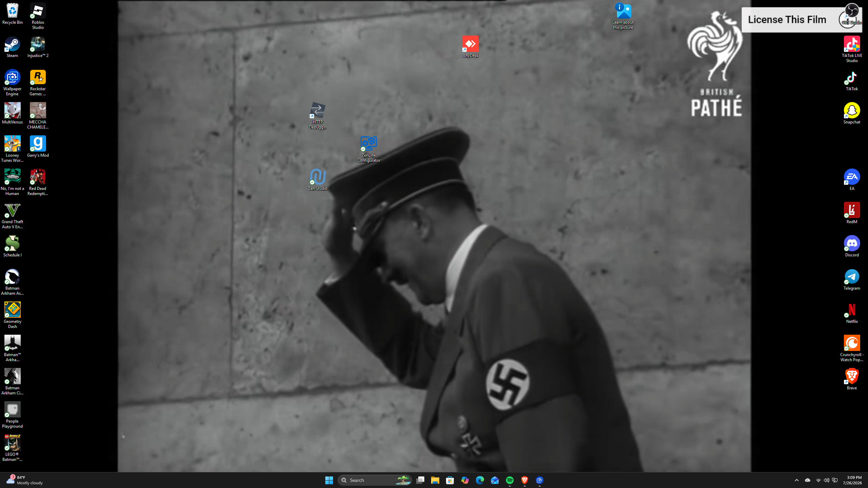Click the volume speaker tray icon
This screenshot has height=488, width=868.
click(x=826, y=480)
